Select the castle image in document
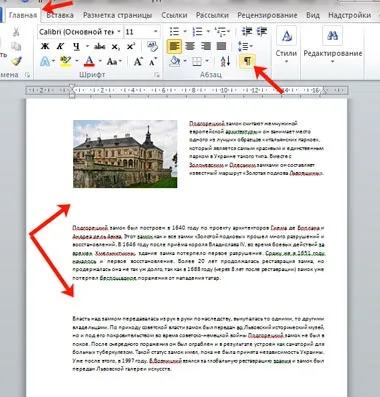 tap(125, 154)
